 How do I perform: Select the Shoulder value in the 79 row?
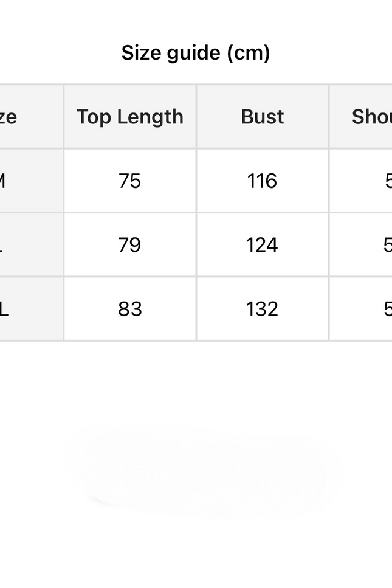tap(387, 244)
